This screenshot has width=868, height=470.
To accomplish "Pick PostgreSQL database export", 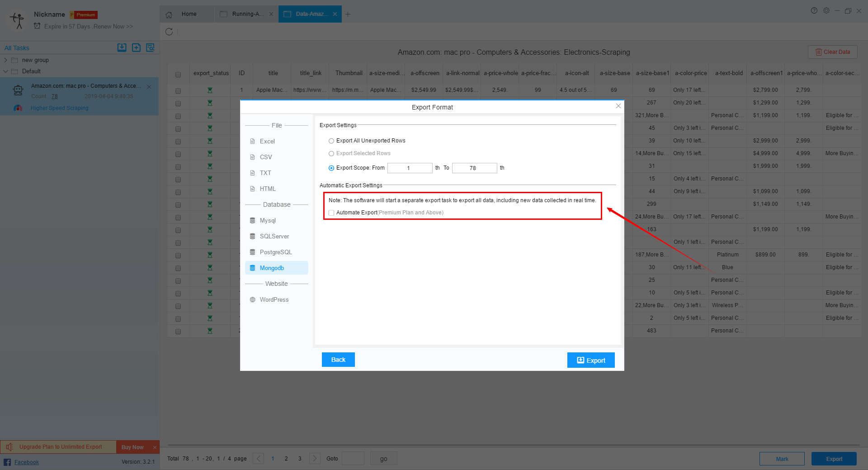I will coord(276,252).
